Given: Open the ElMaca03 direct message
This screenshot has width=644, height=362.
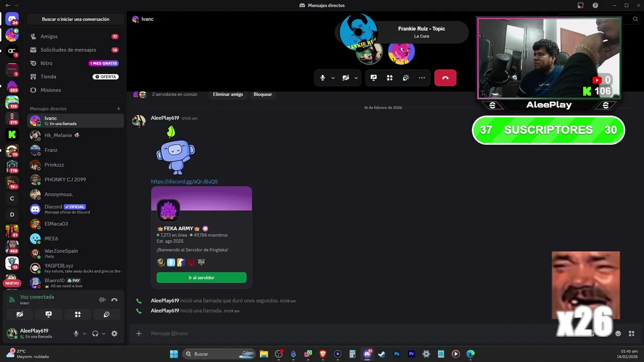Looking at the screenshot, I should 75,224.
